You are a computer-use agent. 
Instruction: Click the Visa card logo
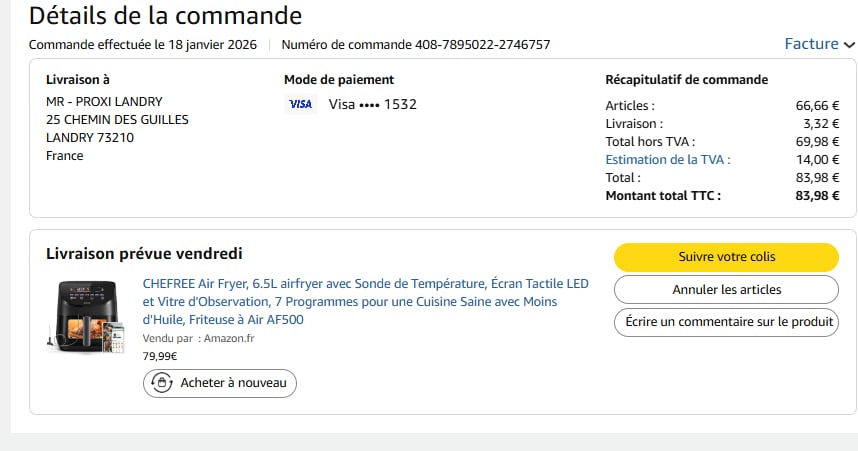(300, 104)
